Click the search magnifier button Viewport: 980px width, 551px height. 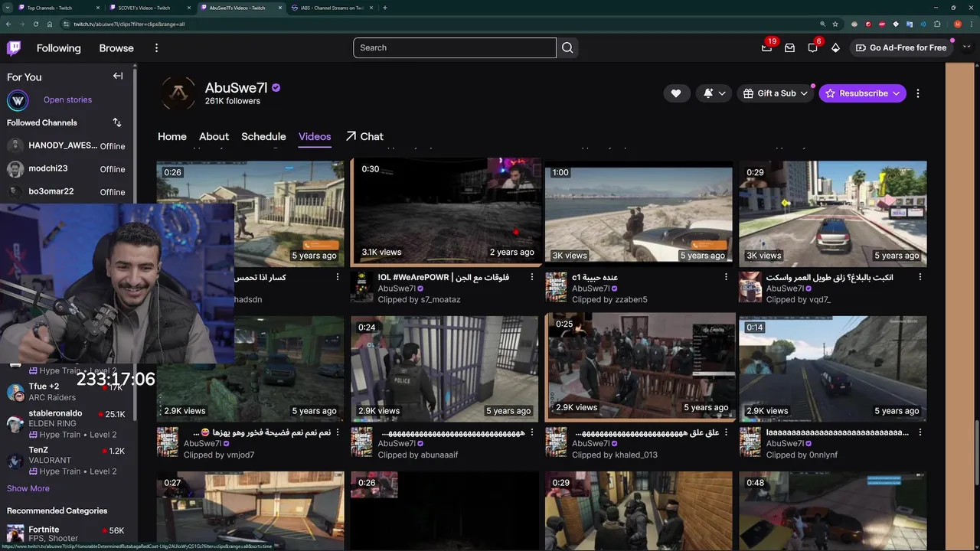pyautogui.click(x=567, y=47)
